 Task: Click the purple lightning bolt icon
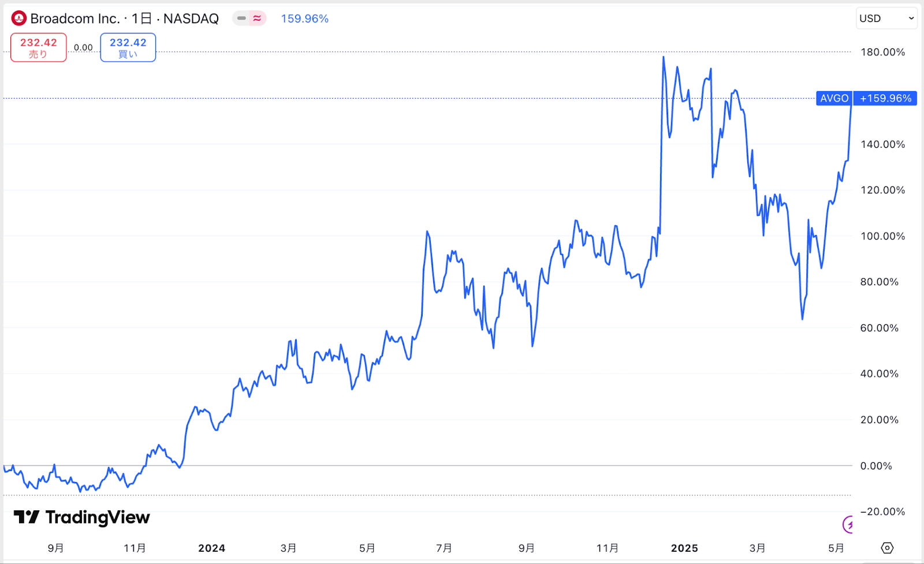tap(848, 525)
